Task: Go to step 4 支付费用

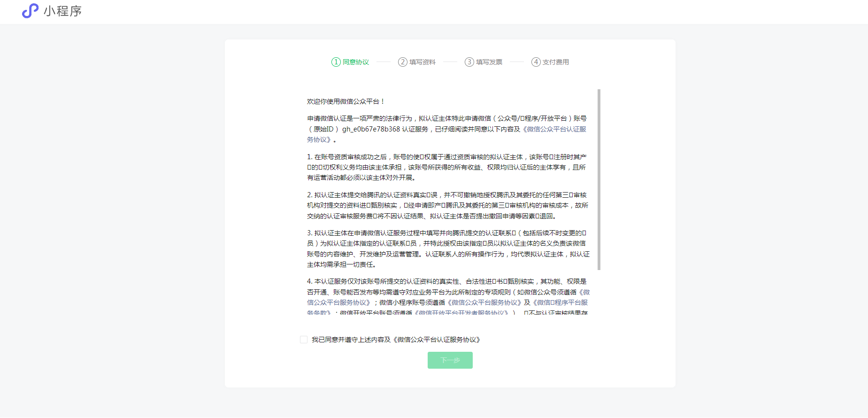Action: [x=550, y=62]
